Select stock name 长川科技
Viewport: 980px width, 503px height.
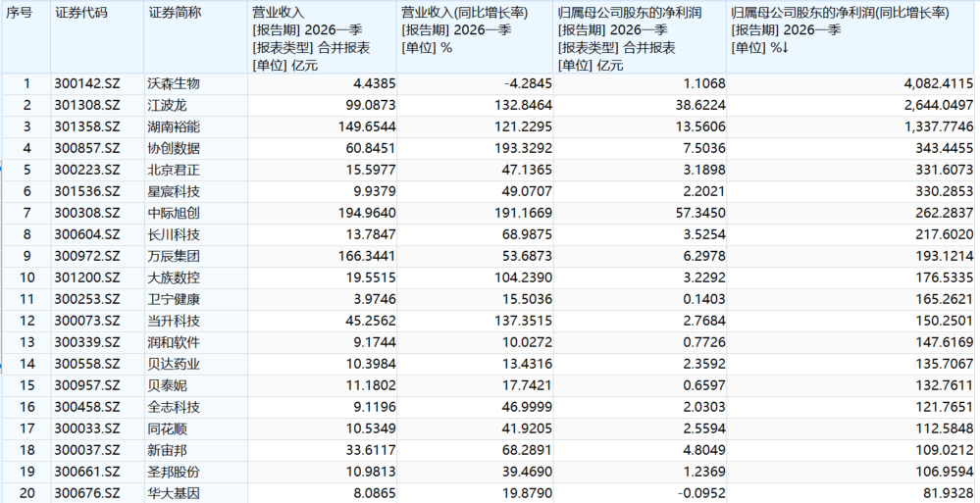175,235
